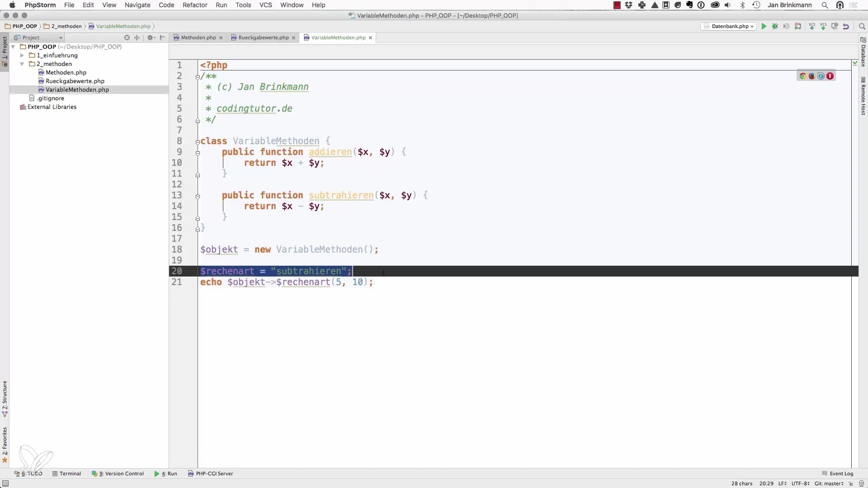Open the TODO tool window
868x488 pixels.
pos(28,474)
